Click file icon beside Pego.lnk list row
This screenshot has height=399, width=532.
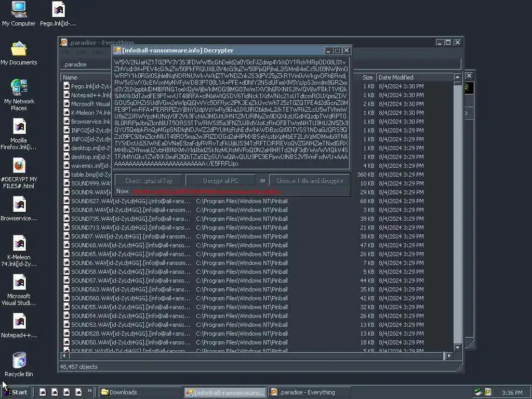point(66,86)
